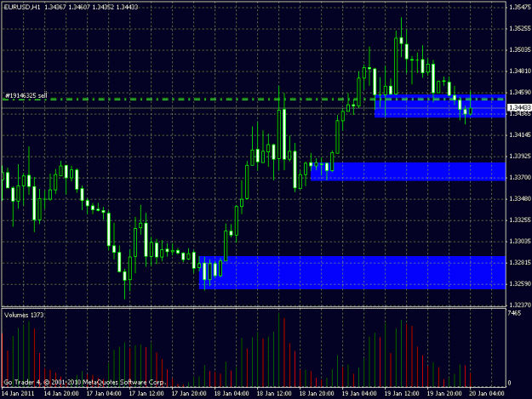
Task: Click the price scale label 1.33925
Action: (520, 157)
